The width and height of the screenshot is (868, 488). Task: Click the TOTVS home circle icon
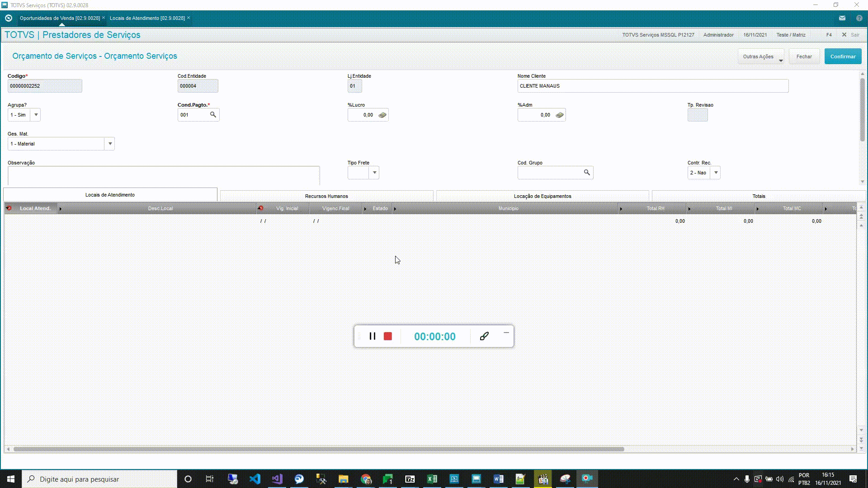[x=9, y=18]
